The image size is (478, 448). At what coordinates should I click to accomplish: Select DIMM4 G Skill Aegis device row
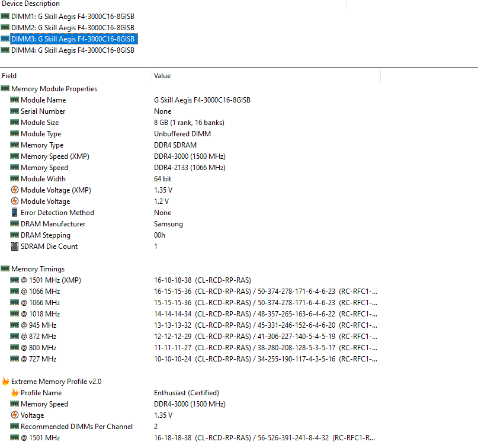[73, 50]
